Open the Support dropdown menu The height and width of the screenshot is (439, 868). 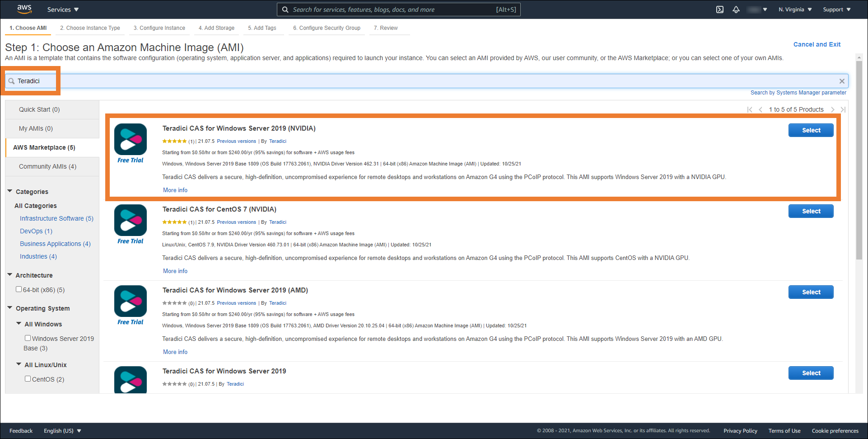coord(836,9)
